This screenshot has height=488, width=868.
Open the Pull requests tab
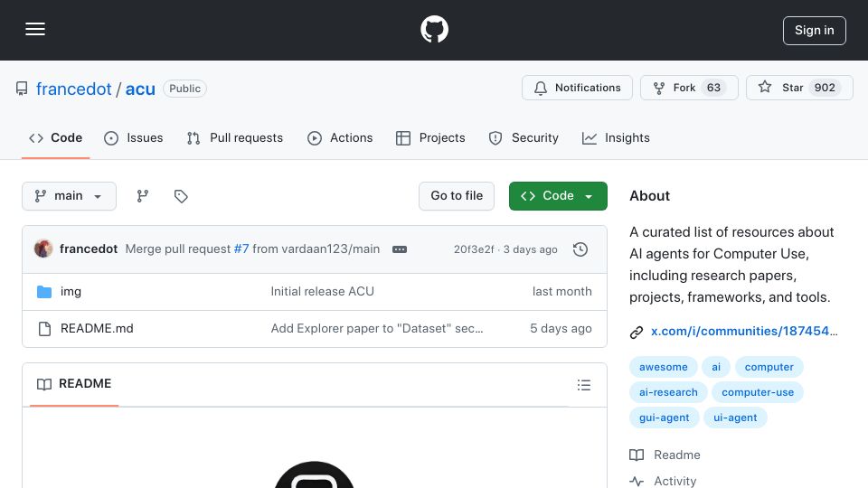point(235,137)
